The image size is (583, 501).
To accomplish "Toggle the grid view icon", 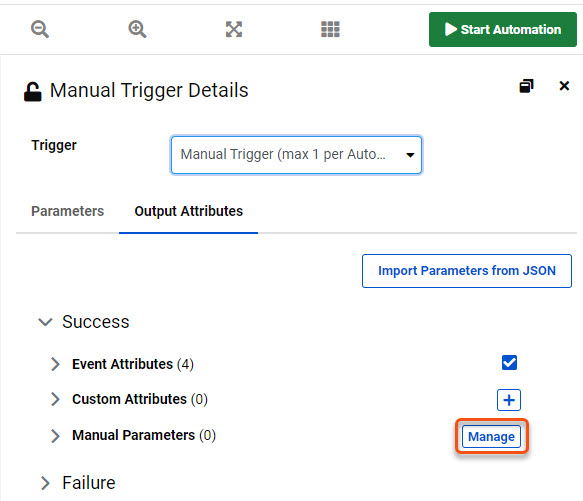I will [330, 29].
